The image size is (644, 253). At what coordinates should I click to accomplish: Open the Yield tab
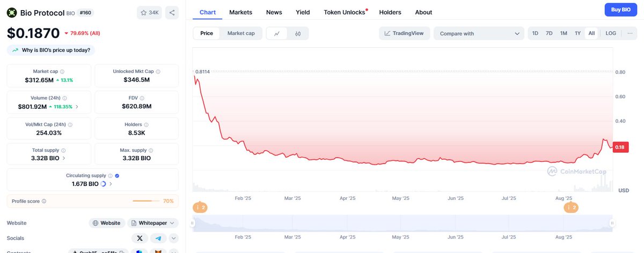303,12
